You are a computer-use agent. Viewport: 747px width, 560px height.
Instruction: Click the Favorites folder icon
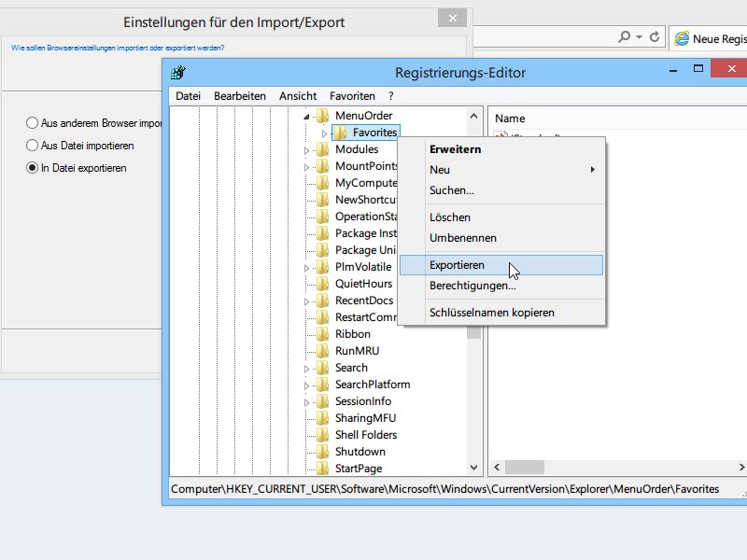coord(340,133)
